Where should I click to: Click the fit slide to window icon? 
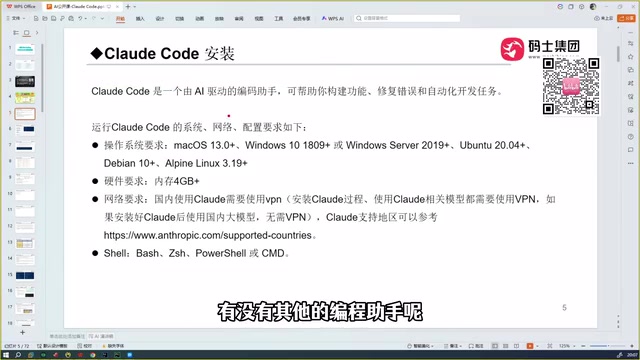click(x=550, y=346)
